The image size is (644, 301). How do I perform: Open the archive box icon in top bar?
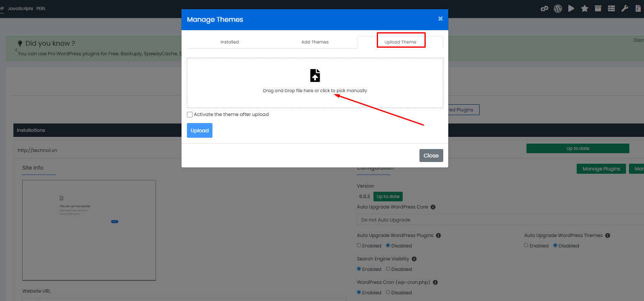point(598,8)
